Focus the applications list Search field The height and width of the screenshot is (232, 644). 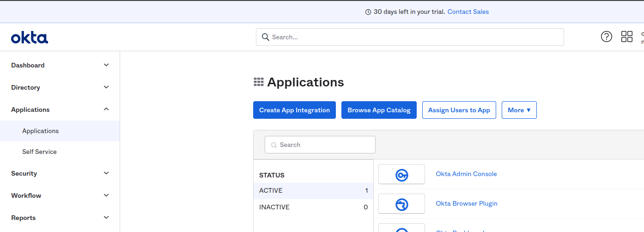[x=320, y=145]
